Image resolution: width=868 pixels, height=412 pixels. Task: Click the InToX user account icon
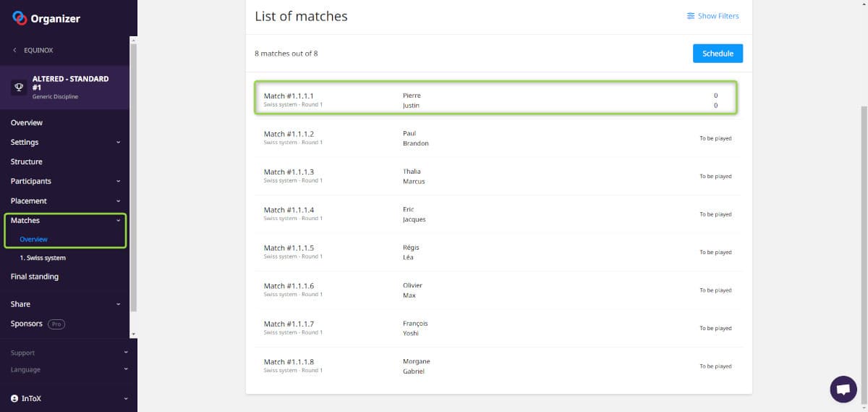pyautogui.click(x=14, y=398)
